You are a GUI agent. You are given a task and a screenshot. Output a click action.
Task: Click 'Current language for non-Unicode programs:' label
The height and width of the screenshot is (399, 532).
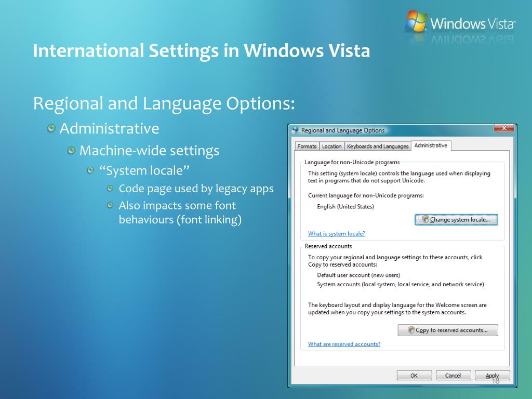pos(366,195)
